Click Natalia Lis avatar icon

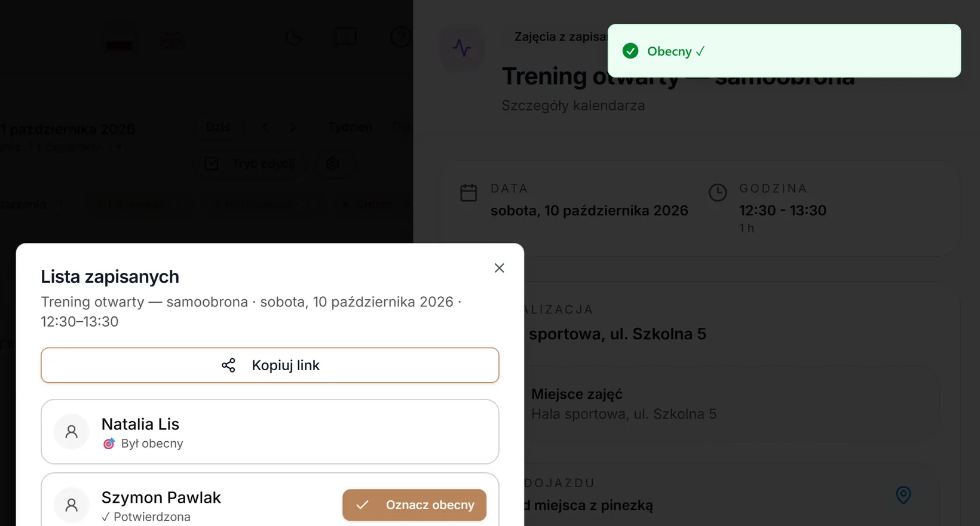pos(72,432)
